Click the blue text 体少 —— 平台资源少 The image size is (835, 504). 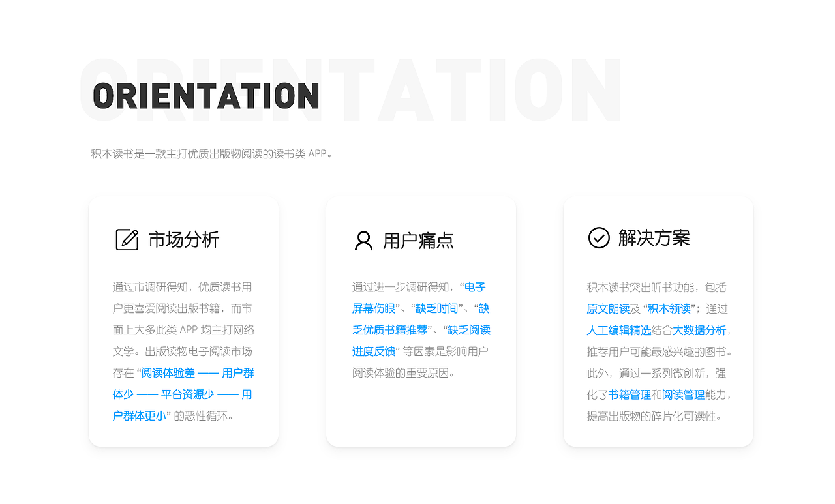[x=163, y=394]
